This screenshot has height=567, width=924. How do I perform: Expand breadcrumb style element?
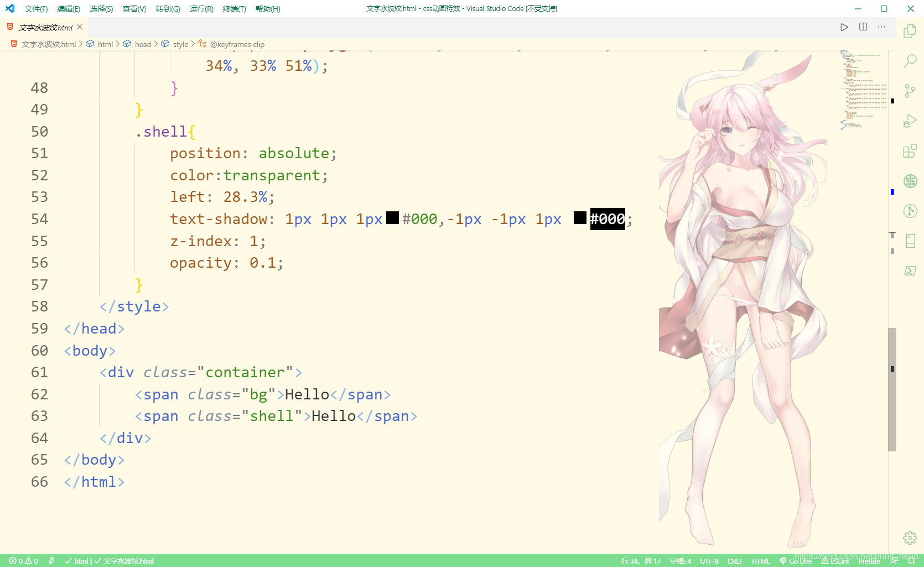[x=180, y=44]
